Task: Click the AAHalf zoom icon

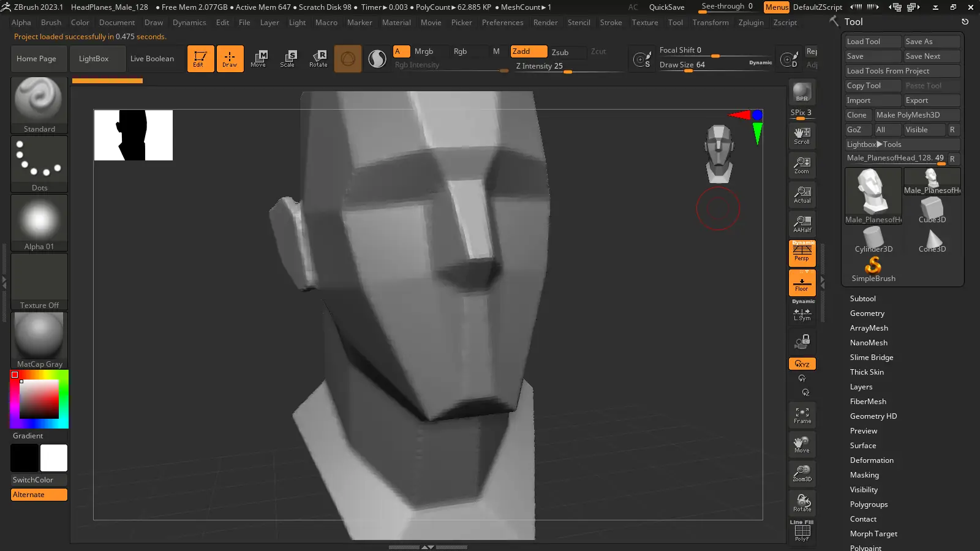Action: click(x=802, y=223)
